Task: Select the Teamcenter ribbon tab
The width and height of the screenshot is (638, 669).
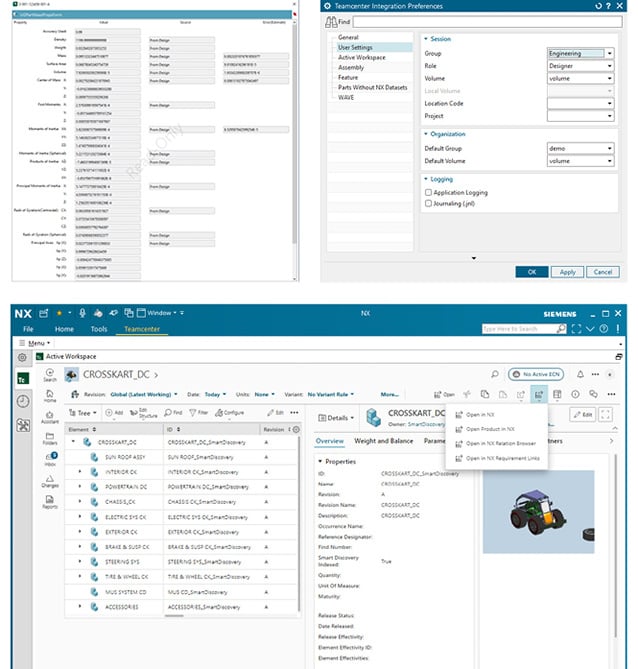Action: [141, 328]
